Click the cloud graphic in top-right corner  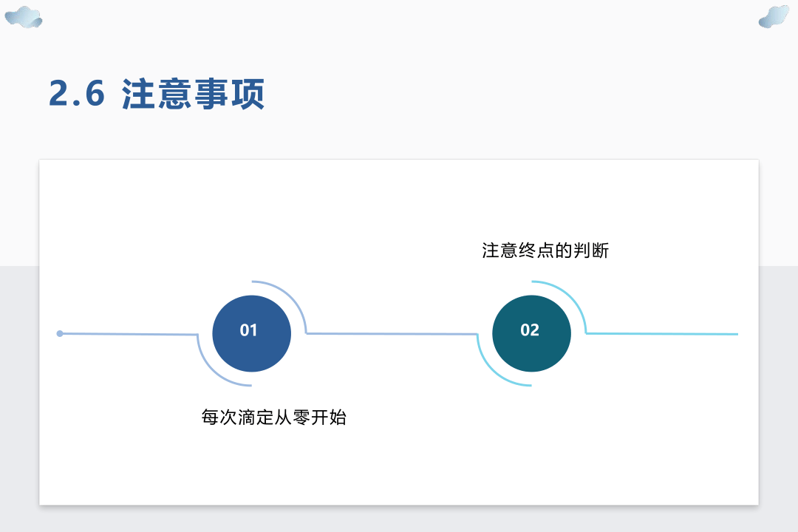(774, 16)
